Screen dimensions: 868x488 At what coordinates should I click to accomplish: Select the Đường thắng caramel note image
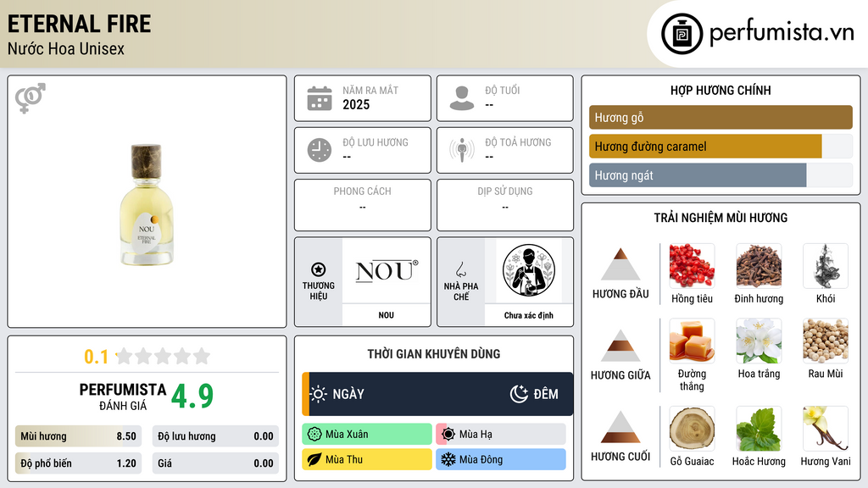click(692, 341)
